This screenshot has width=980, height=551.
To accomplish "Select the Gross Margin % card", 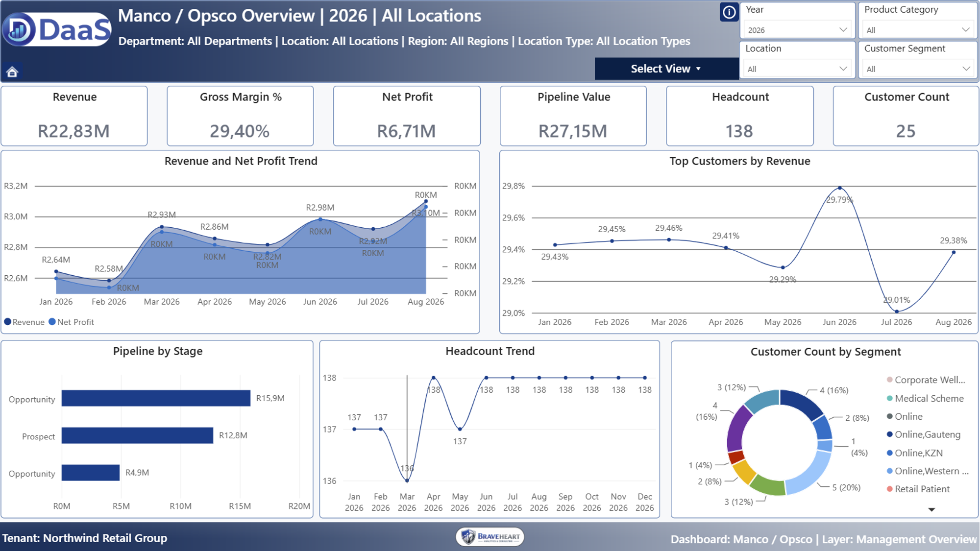I will (x=240, y=116).
